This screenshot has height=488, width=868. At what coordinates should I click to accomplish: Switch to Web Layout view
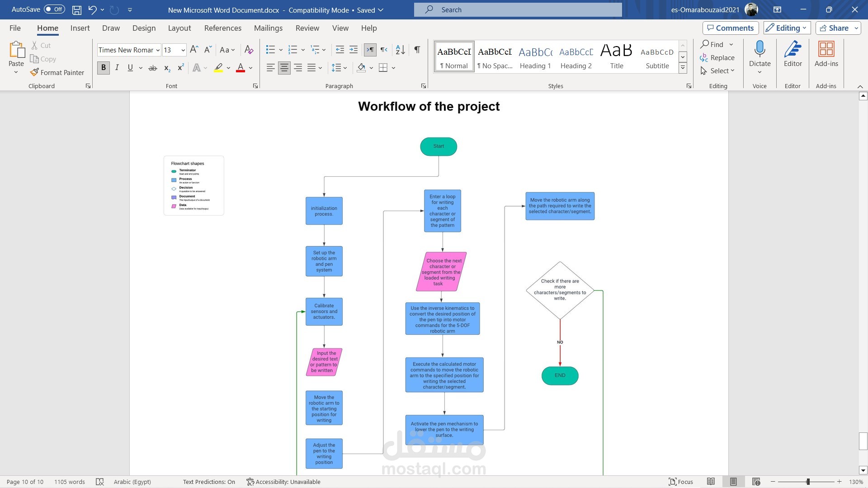point(756,482)
